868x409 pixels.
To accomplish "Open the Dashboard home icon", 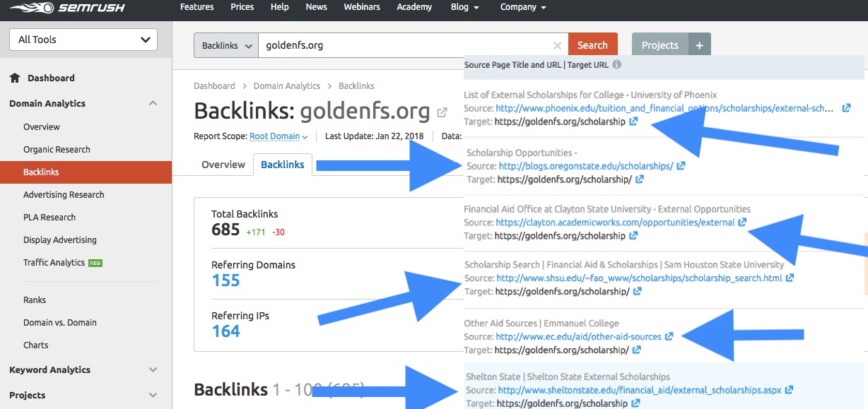I will (15, 78).
